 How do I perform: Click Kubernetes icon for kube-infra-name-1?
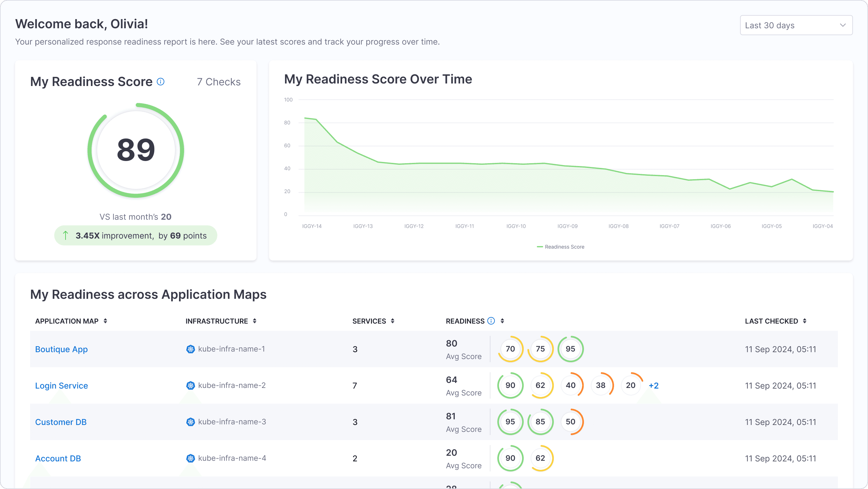(x=190, y=349)
